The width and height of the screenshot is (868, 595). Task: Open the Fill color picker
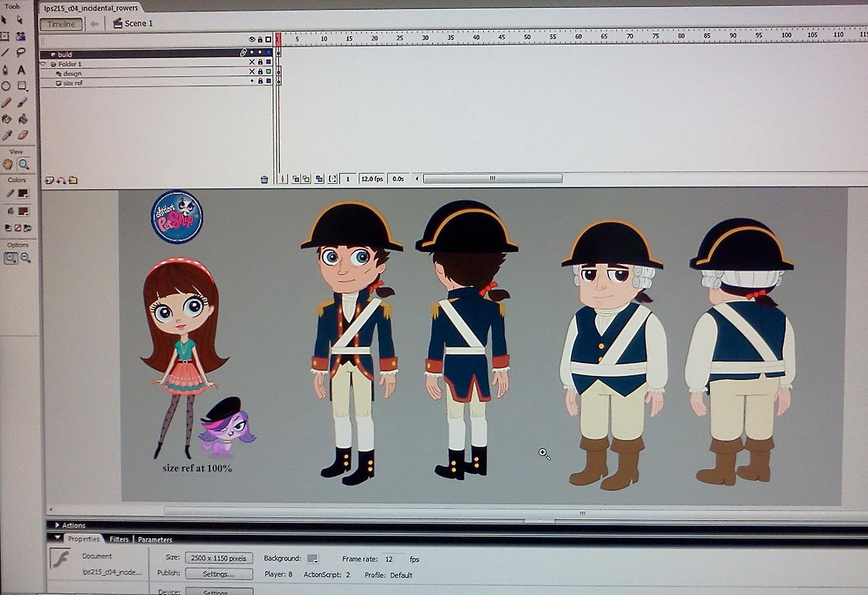pos(23,211)
